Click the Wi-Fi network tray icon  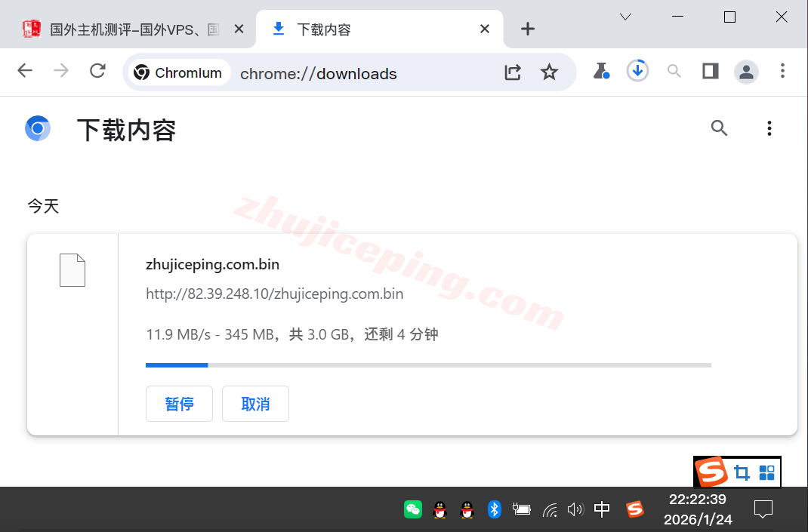(549, 509)
